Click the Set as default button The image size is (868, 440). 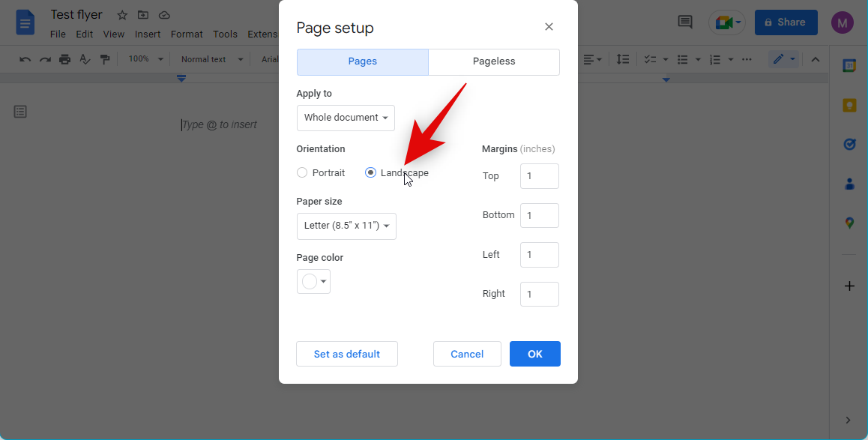point(346,354)
